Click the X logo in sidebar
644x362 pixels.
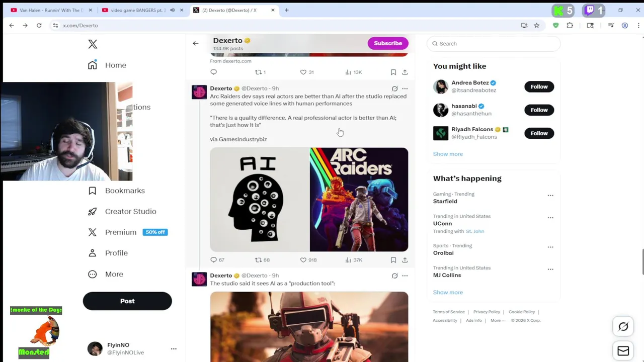[x=93, y=44]
